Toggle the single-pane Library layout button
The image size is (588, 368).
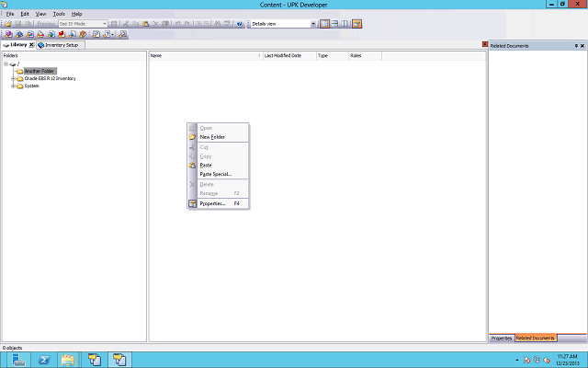tap(324, 24)
